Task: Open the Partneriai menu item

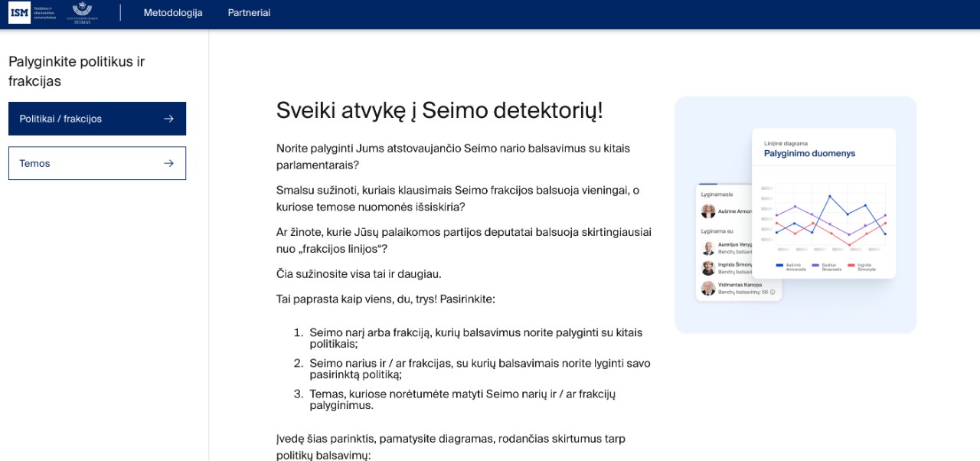Action: [249, 13]
